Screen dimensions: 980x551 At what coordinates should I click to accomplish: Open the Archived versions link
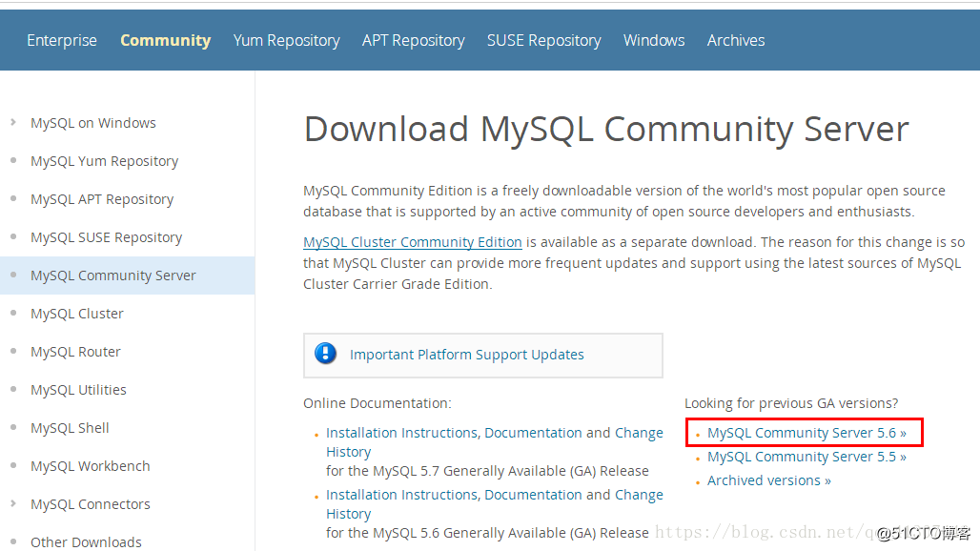coord(769,480)
